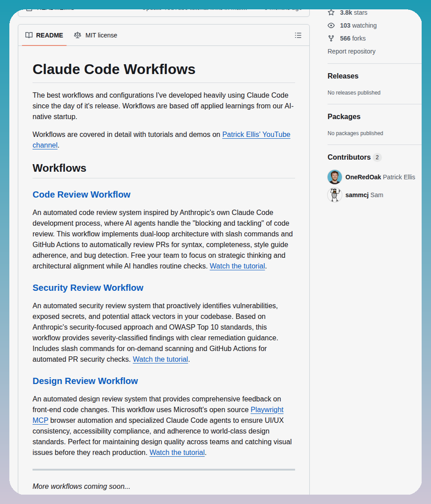Viewport: 431px width, 504px height.
Task: Click the contributors count badge 2
Action: tap(378, 157)
